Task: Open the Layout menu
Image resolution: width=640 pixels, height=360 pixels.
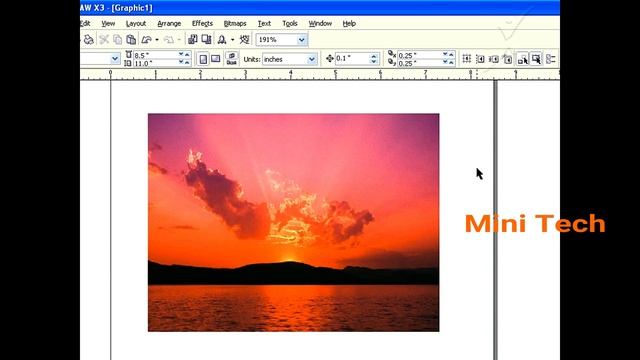Action: [x=136, y=24]
